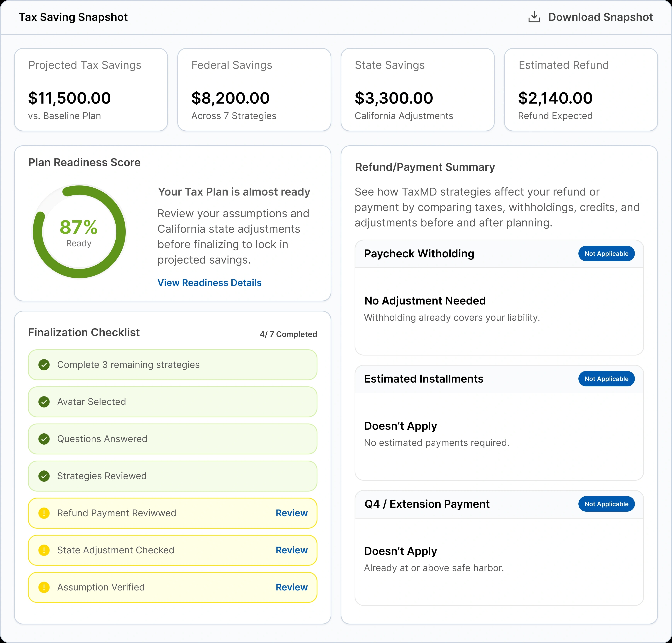
Task: Click warning icon beside Assumption Verified
Action: [44, 587]
